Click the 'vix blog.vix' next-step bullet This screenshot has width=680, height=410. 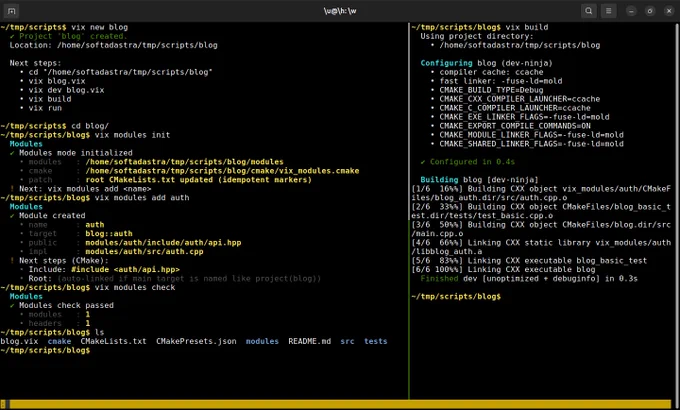pyautogui.click(x=57, y=81)
